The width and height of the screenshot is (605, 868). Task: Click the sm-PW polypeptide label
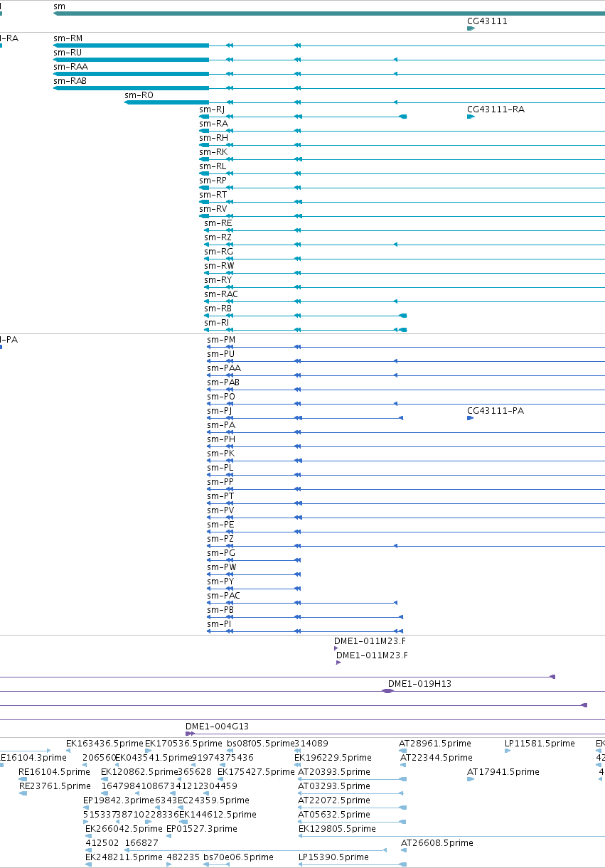(222, 567)
